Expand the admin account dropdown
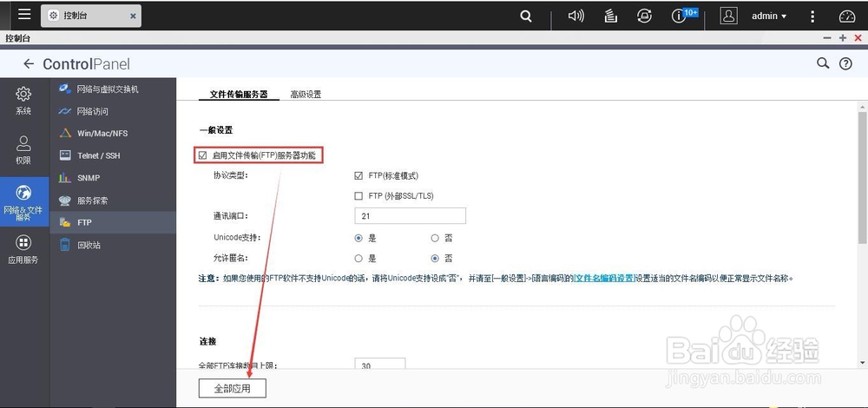The width and height of the screenshot is (868, 408). click(768, 16)
